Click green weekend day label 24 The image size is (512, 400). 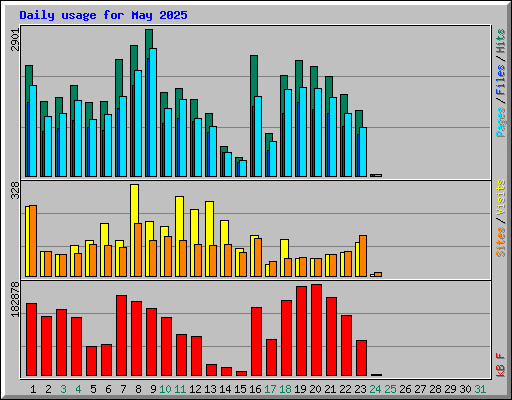tap(375, 389)
